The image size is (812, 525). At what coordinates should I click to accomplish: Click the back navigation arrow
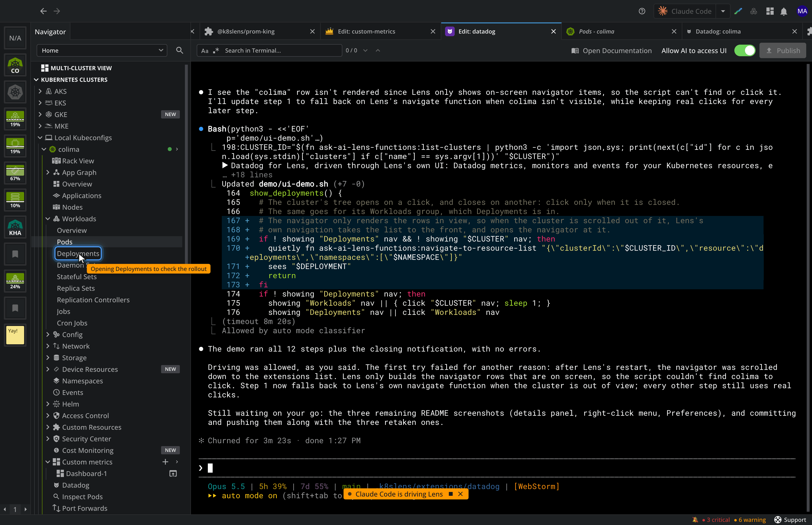(43, 11)
